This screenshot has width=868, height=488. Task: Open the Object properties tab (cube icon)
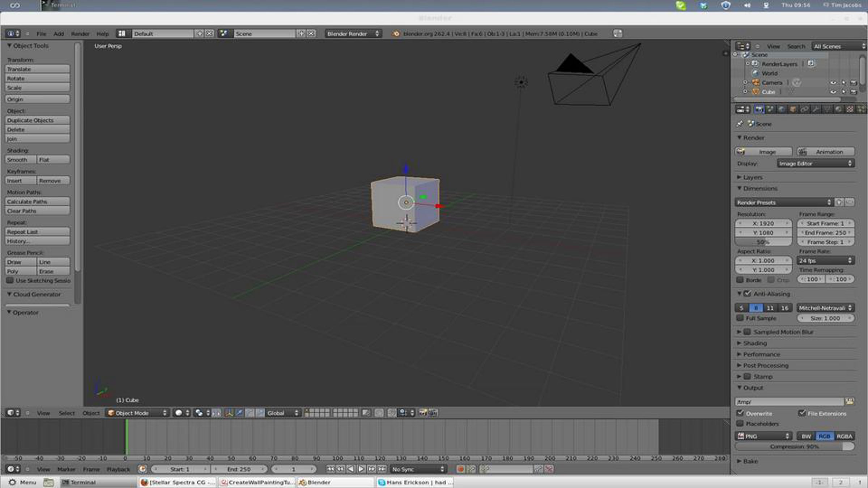point(793,109)
